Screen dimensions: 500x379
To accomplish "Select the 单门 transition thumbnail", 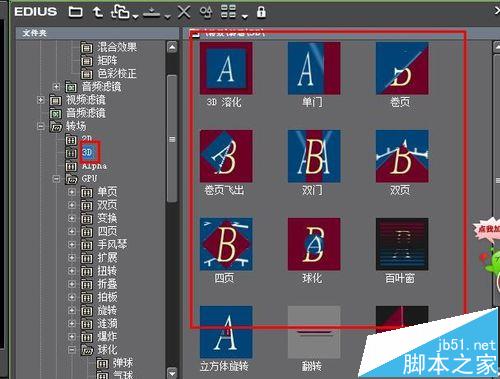I will [x=314, y=68].
